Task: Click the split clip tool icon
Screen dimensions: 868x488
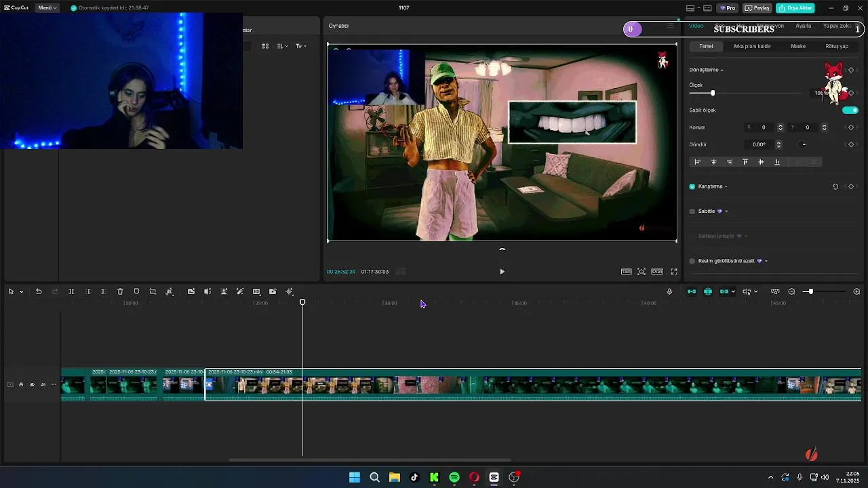Action: [x=71, y=291]
